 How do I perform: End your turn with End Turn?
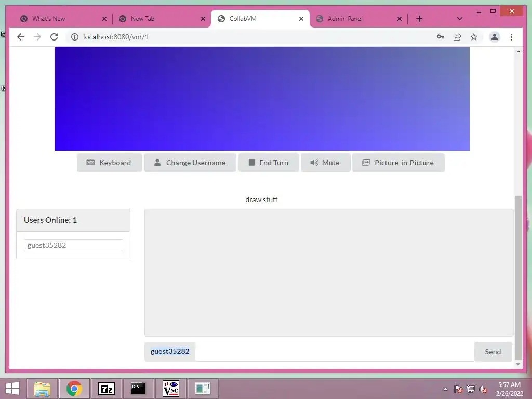point(269,163)
